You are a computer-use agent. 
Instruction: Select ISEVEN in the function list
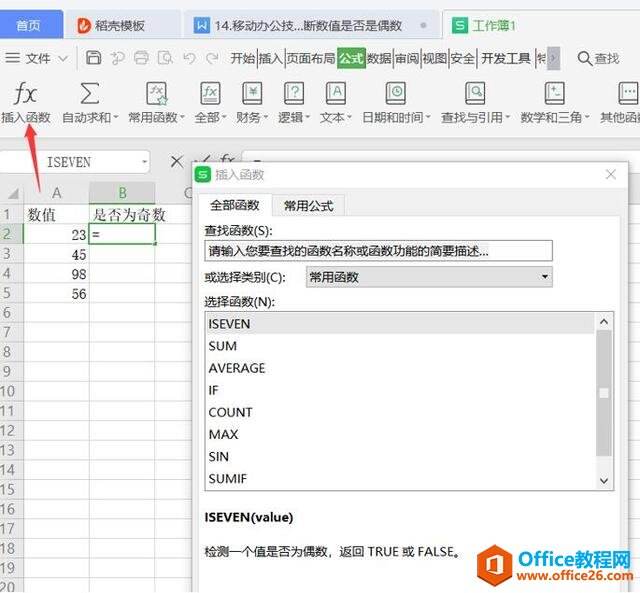[400, 324]
